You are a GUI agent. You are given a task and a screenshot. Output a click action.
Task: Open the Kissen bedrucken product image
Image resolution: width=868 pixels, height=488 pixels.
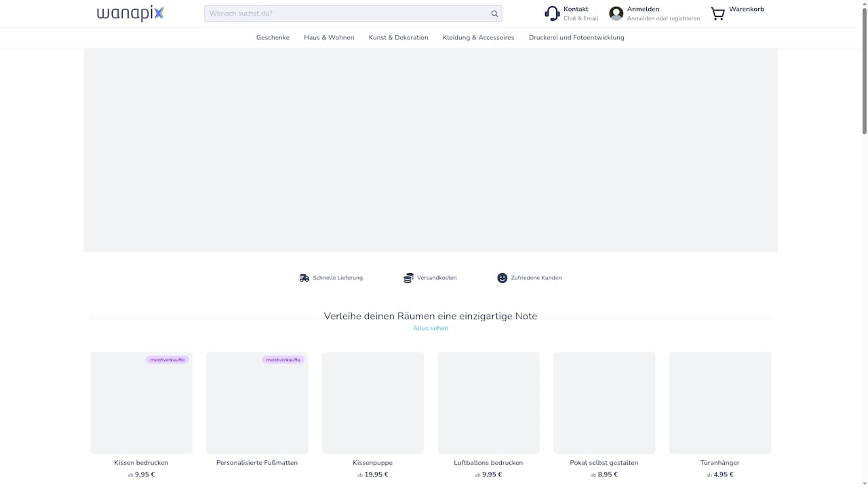click(x=141, y=403)
